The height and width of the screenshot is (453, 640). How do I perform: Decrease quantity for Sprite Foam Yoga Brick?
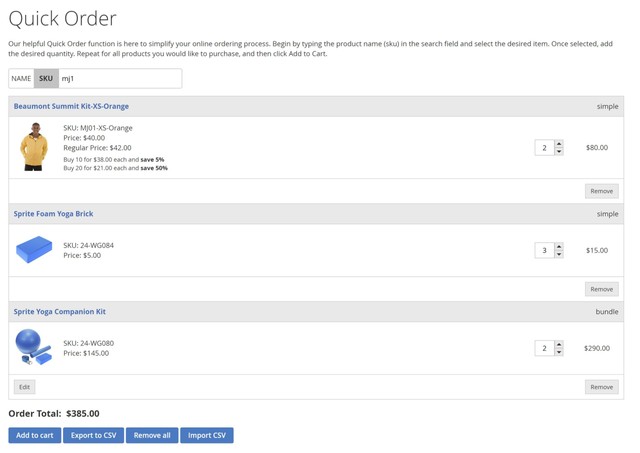pyautogui.click(x=559, y=254)
